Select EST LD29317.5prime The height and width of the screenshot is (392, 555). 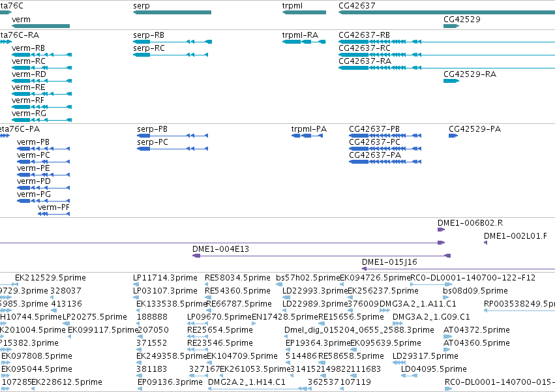click(x=425, y=356)
